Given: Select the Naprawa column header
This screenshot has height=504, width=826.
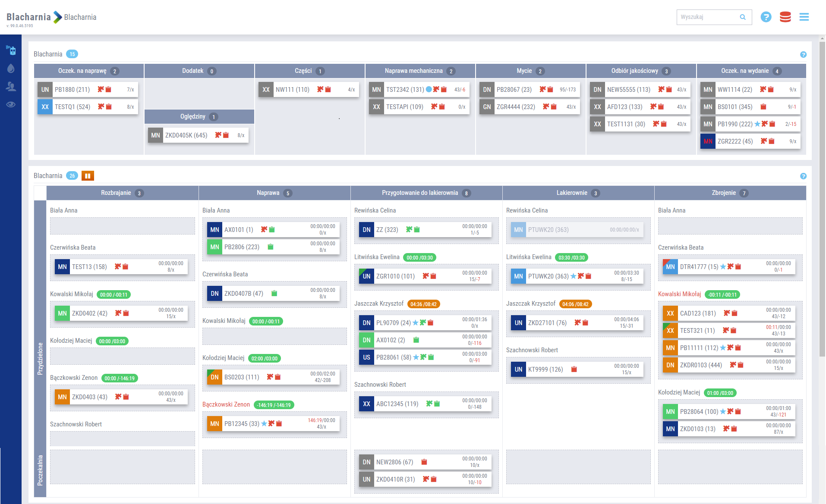Looking at the screenshot, I should point(268,193).
